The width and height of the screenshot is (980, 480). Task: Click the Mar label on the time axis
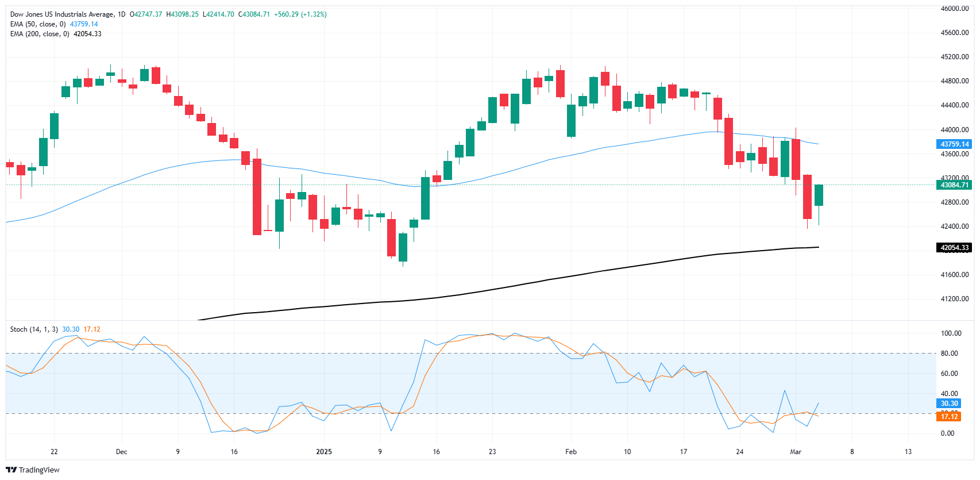pyautogui.click(x=796, y=452)
